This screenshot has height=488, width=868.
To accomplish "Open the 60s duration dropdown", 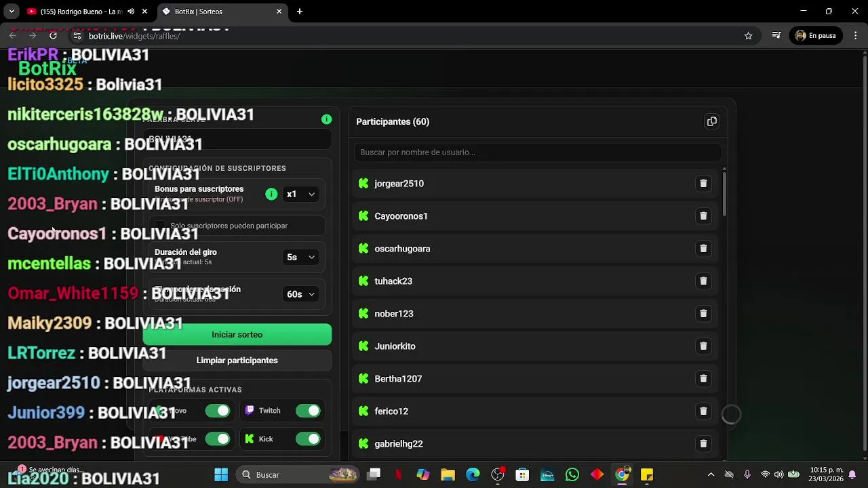I will (301, 294).
